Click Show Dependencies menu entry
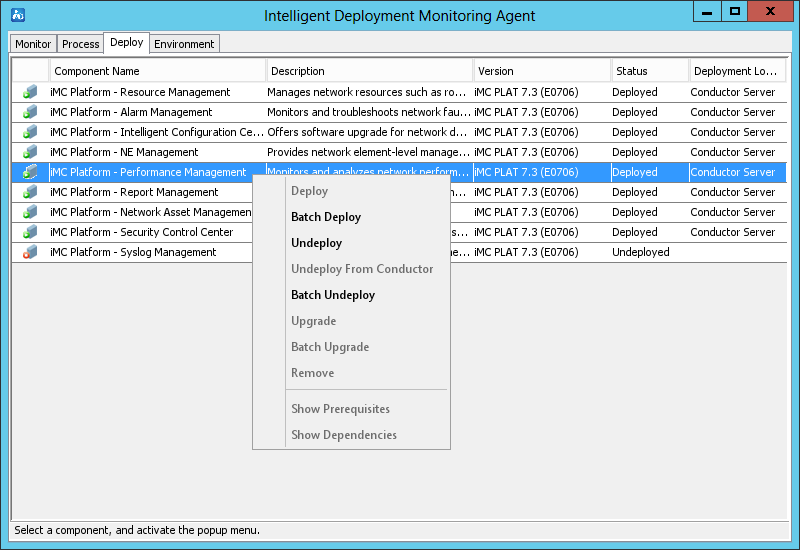This screenshot has height=550, width=800. pyautogui.click(x=344, y=435)
